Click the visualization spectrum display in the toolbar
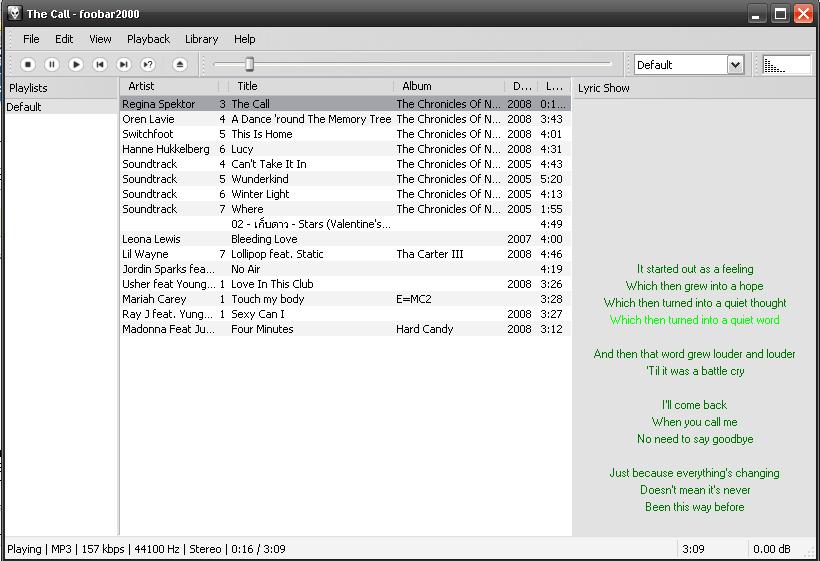 (x=786, y=65)
